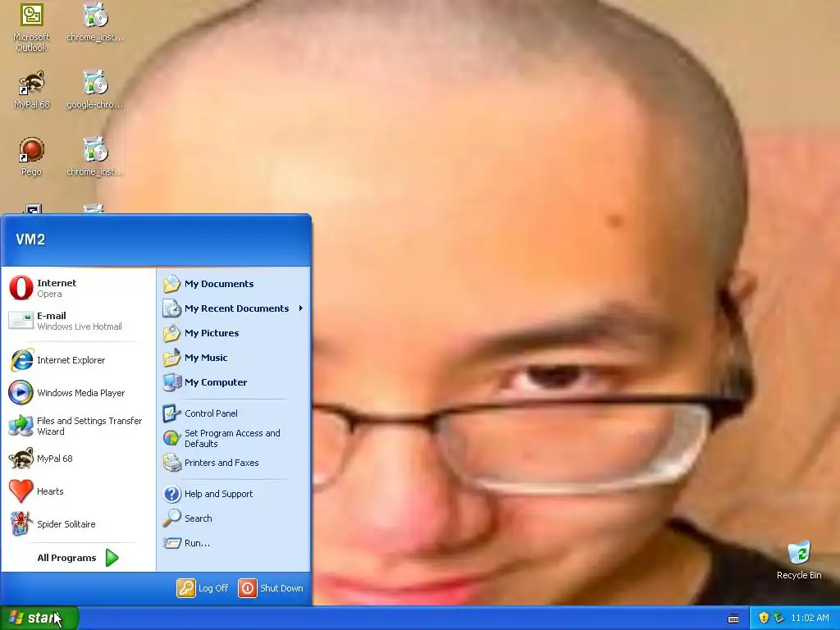This screenshot has width=840, height=630.
Task: Launch Windows Live Hotmail E-mail entry
Action: [x=78, y=321]
